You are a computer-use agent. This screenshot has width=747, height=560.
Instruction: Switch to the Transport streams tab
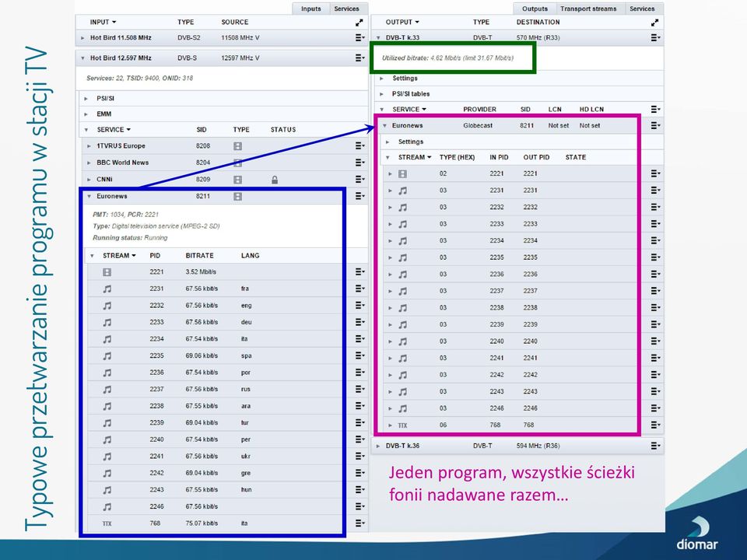click(588, 9)
